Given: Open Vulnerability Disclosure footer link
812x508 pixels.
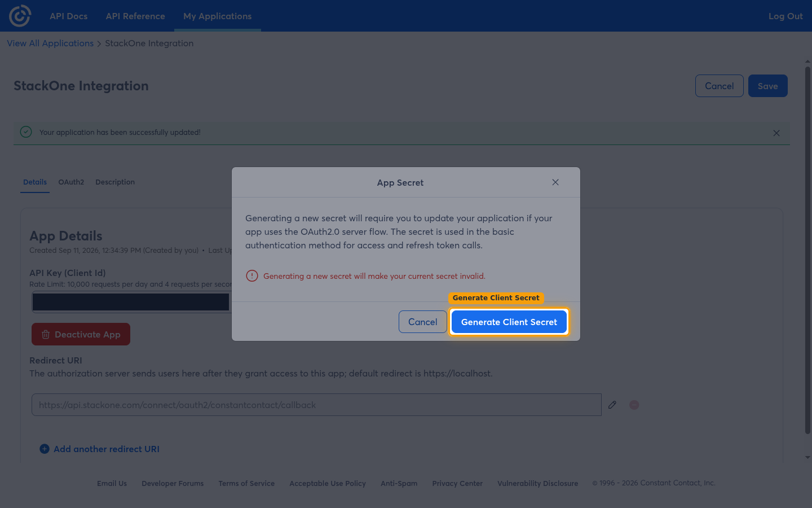Looking at the screenshot, I should [538, 483].
